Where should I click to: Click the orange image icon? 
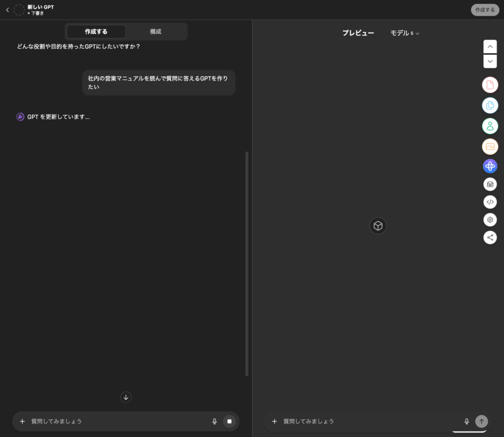(490, 146)
